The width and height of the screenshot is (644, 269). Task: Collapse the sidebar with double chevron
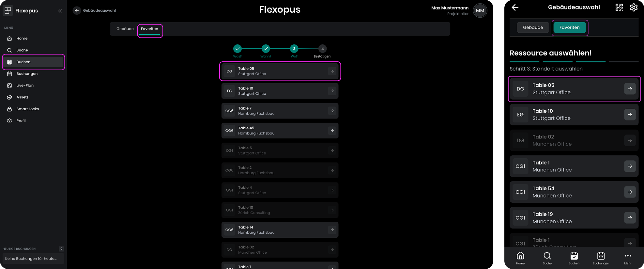pyautogui.click(x=60, y=11)
